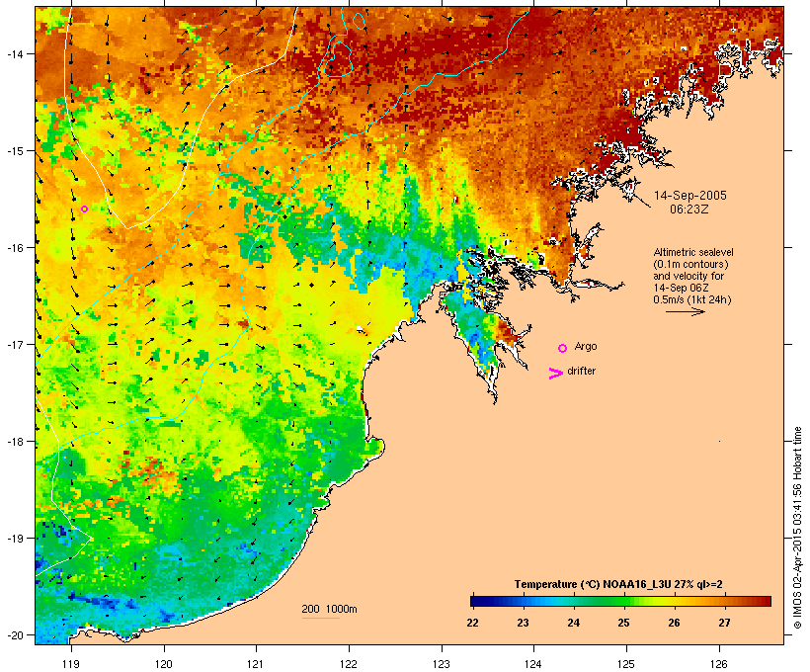Click the date text 14-Sep-2005
This screenshot has width=810, height=672.
click(690, 196)
